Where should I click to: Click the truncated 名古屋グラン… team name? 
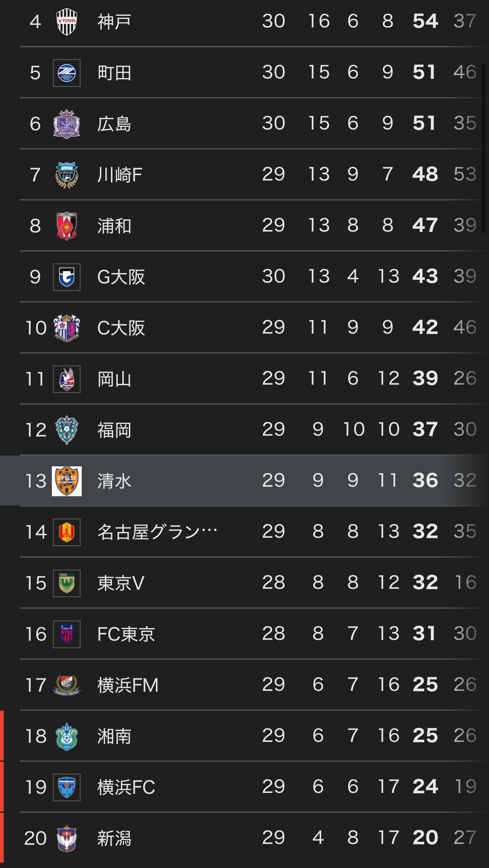(158, 532)
